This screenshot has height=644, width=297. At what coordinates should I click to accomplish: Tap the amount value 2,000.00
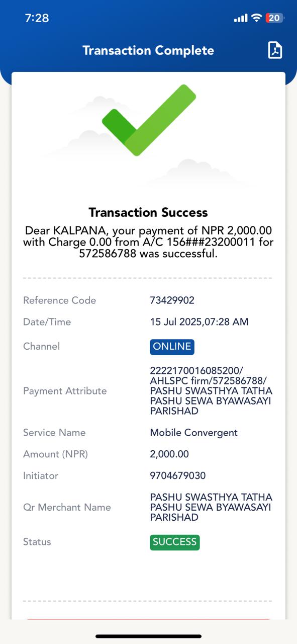169,454
